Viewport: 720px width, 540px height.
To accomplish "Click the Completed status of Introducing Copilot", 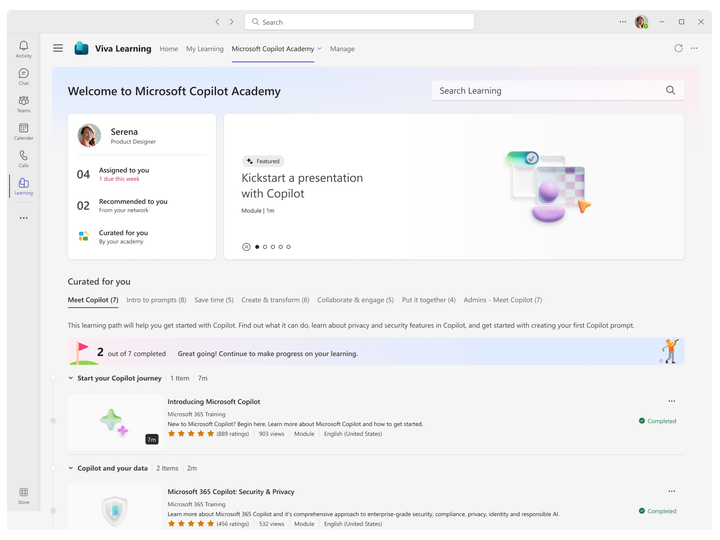I will pos(658,421).
